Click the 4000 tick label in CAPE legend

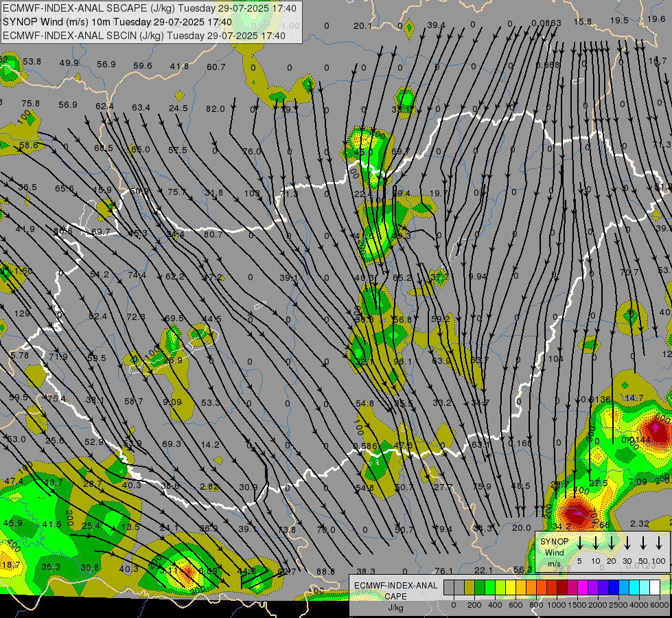pos(640,605)
